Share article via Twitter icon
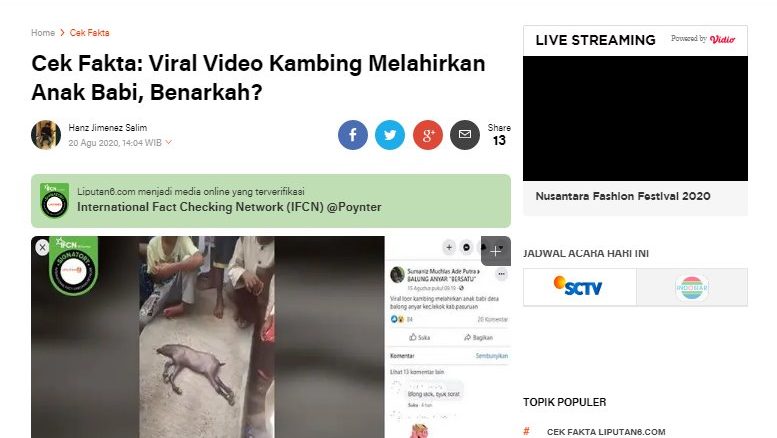Screen dimensions: 777x438 (390, 135)
